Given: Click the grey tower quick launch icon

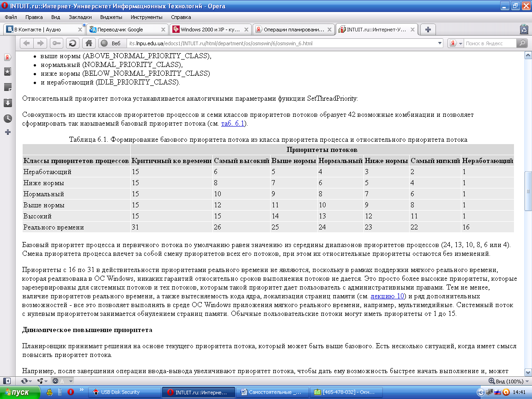Looking at the screenshot, I should [60, 392].
